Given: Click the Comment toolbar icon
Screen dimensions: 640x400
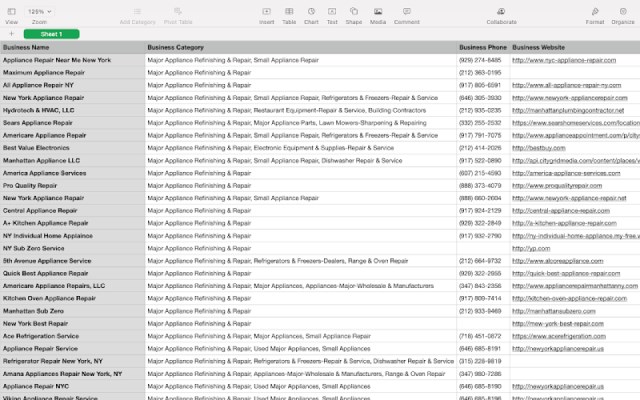Looking at the screenshot, I should pyautogui.click(x=407, y=11).
